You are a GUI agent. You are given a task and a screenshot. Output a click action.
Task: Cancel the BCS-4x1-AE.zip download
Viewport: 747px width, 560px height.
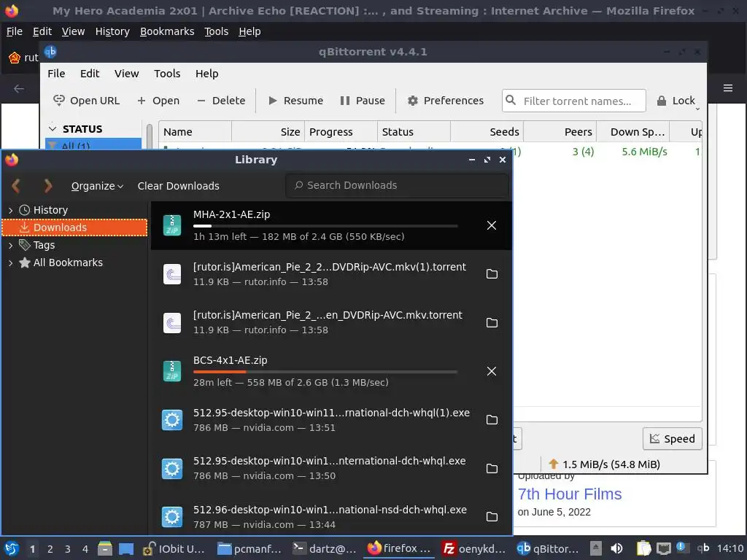click(x=492, y=371)
